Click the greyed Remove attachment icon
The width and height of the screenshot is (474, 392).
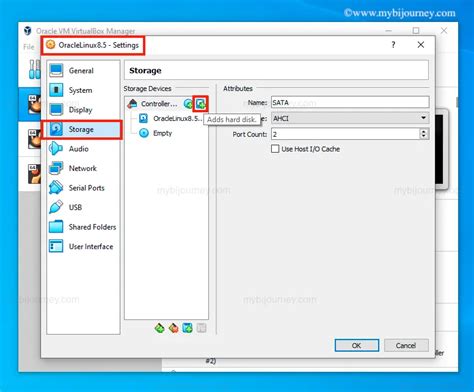(x=201, y=328)
